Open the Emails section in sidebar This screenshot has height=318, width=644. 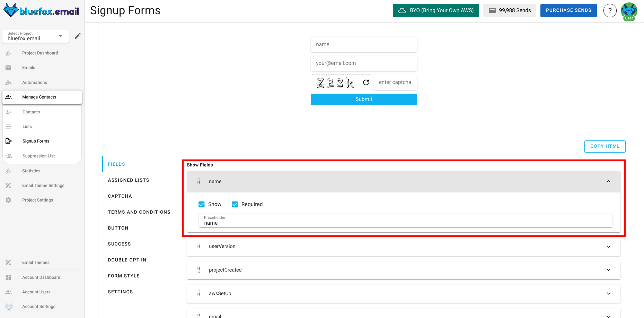[x=29, y=67]
